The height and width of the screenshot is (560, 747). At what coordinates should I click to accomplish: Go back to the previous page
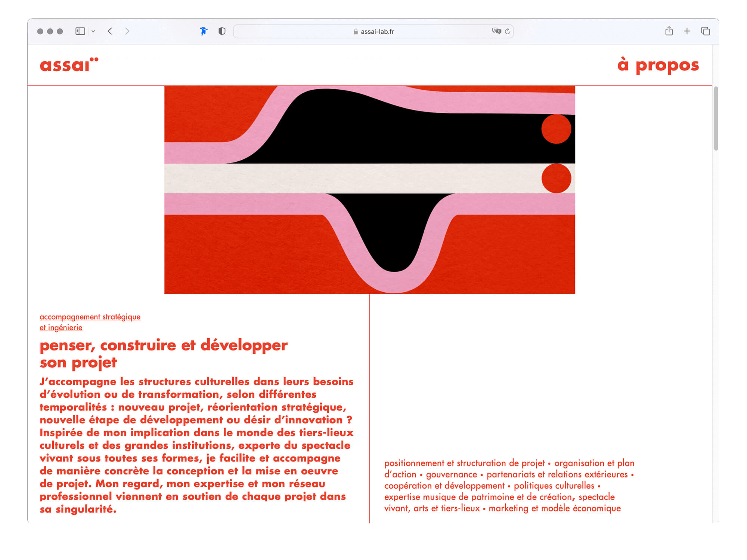click(x=110, y=31)
